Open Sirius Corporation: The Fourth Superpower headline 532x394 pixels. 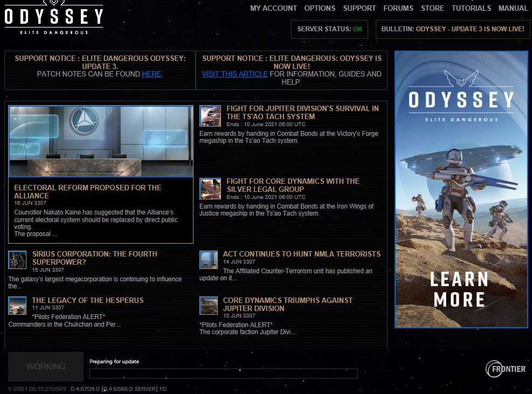95,258
